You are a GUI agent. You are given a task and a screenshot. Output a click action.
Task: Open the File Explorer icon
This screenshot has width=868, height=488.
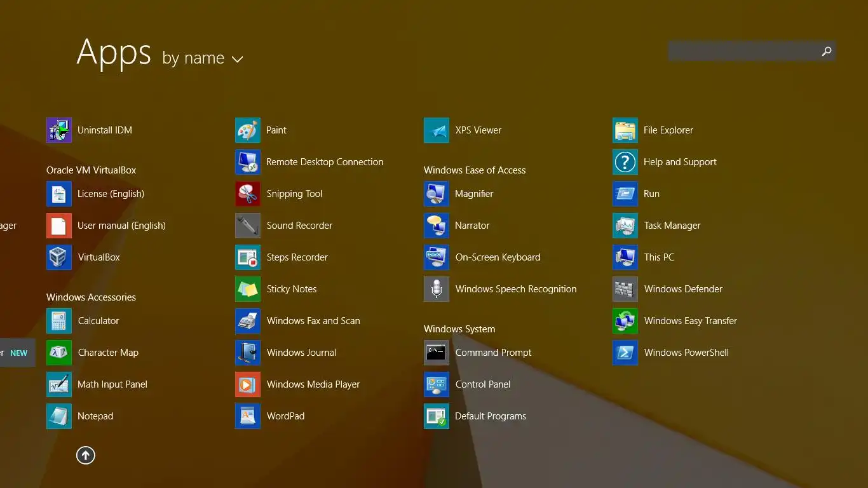click(x=625, y=130)
